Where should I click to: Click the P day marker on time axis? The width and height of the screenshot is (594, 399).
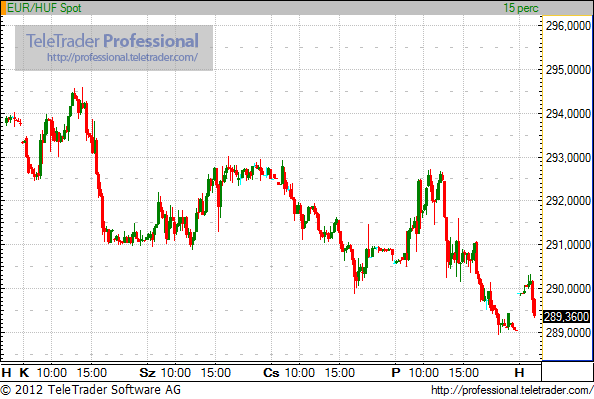[396, 373]
